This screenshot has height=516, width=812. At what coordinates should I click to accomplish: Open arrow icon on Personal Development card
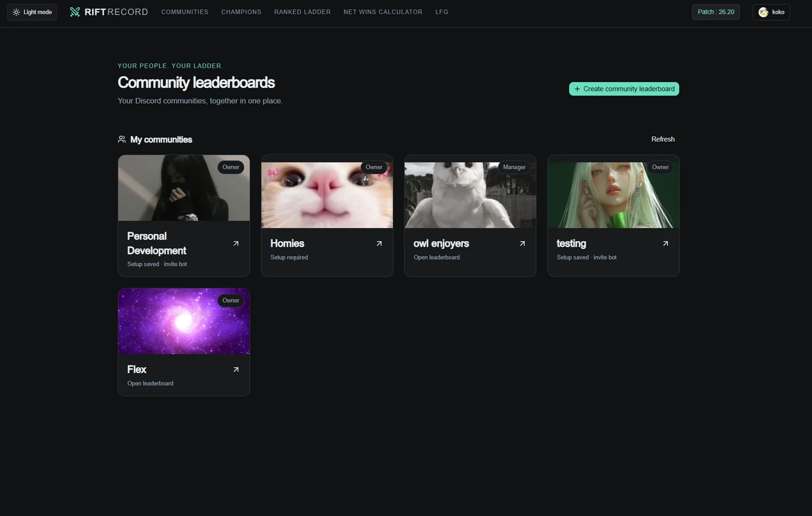tap(236, 244)
